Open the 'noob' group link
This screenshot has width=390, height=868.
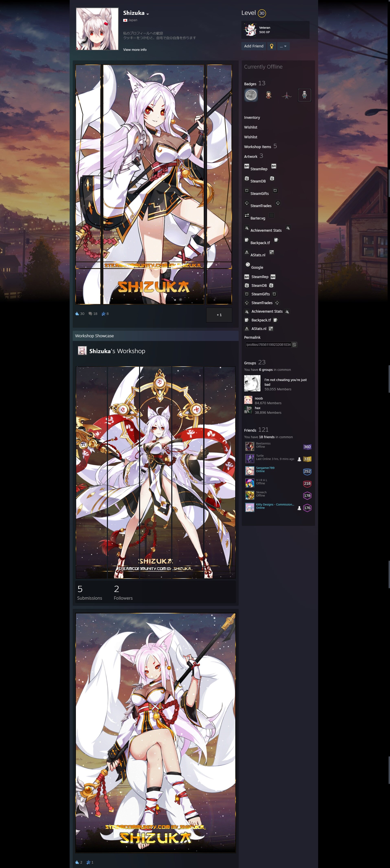(x=259, y=399)
